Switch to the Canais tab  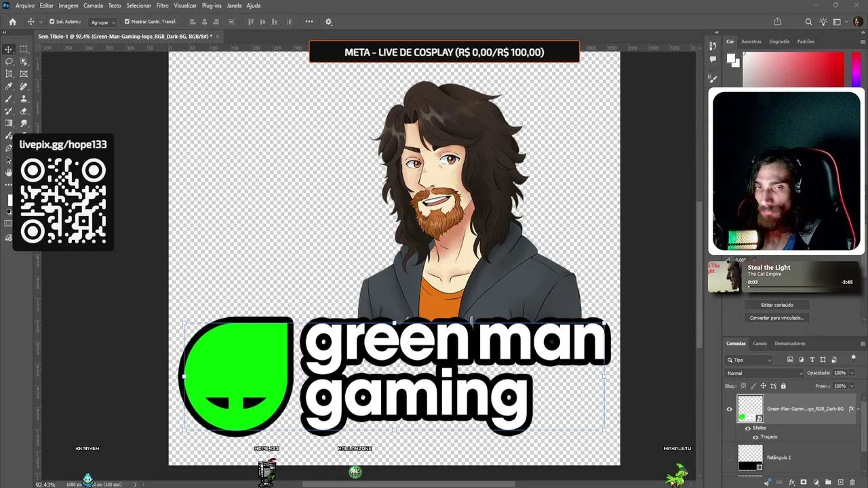(760, 344)
